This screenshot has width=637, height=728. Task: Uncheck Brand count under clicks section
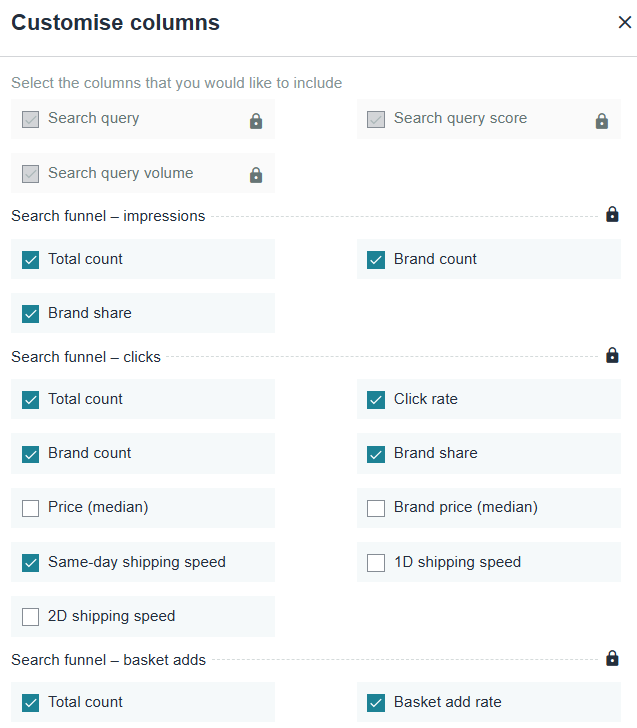click(x=31, y=454)
